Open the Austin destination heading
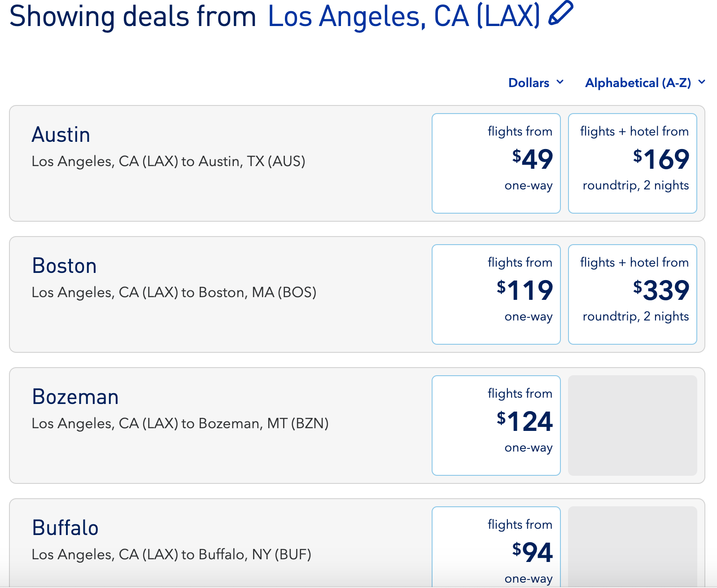 click(61, 135)
